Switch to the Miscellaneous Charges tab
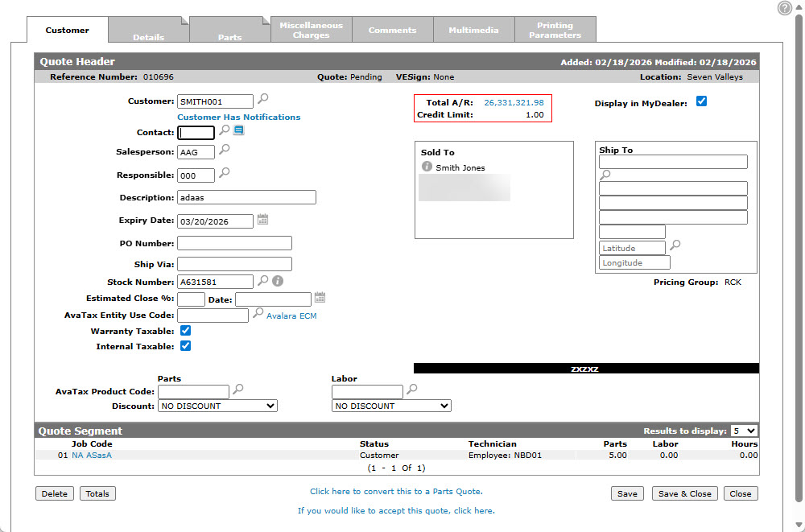Viewport: 805px width, 532px height. (311, 30)
